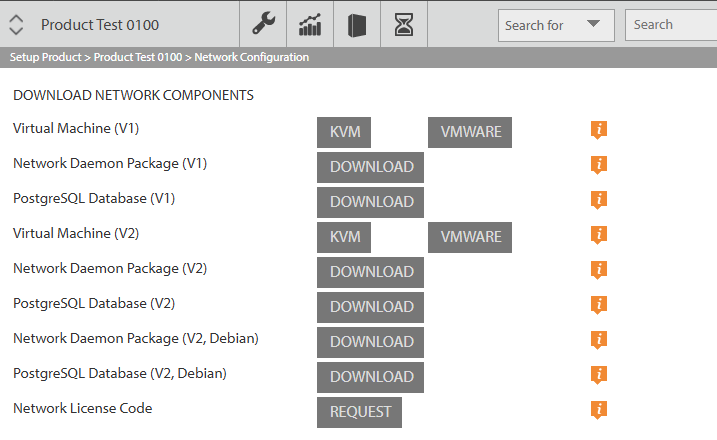Image resolution: width=717 pixels, height=440 pixels.
Task: Show info for PostgreSQL Database (V1)
Action: [x=599, y=200]
